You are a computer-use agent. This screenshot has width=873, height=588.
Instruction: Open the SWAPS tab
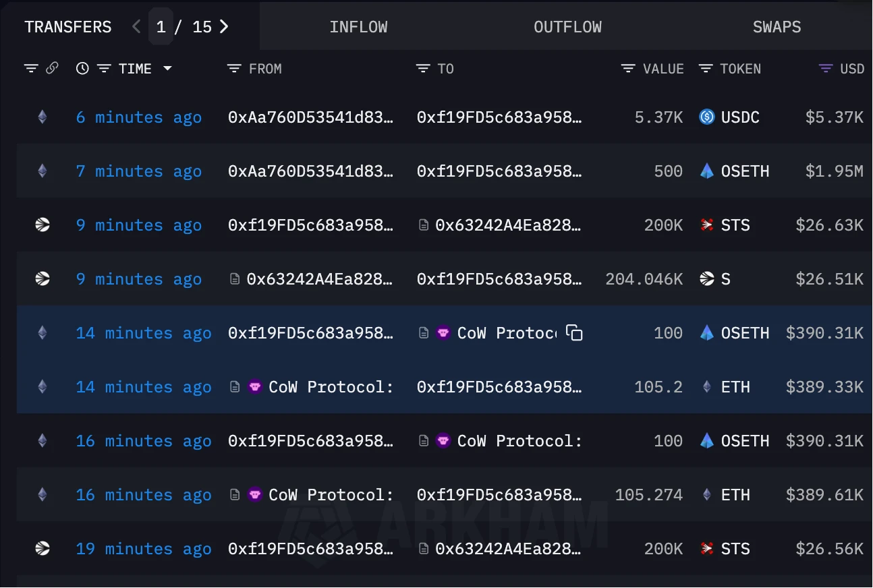[777, 27]
